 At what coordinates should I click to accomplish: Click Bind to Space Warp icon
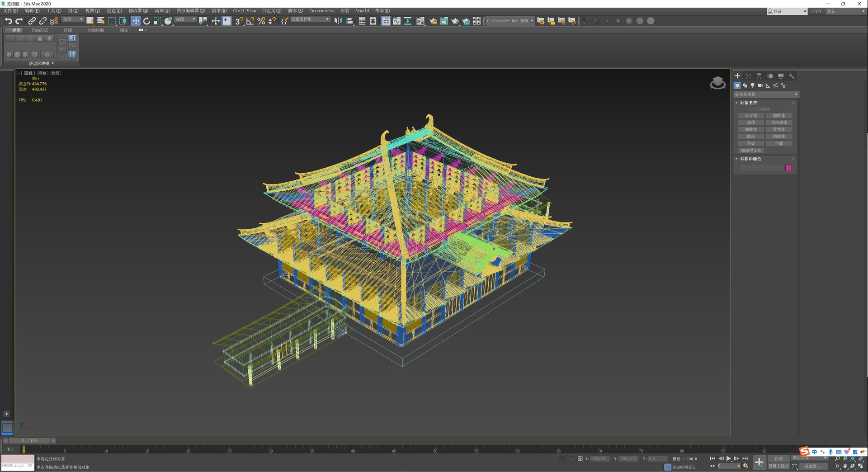tap(54, 21)
